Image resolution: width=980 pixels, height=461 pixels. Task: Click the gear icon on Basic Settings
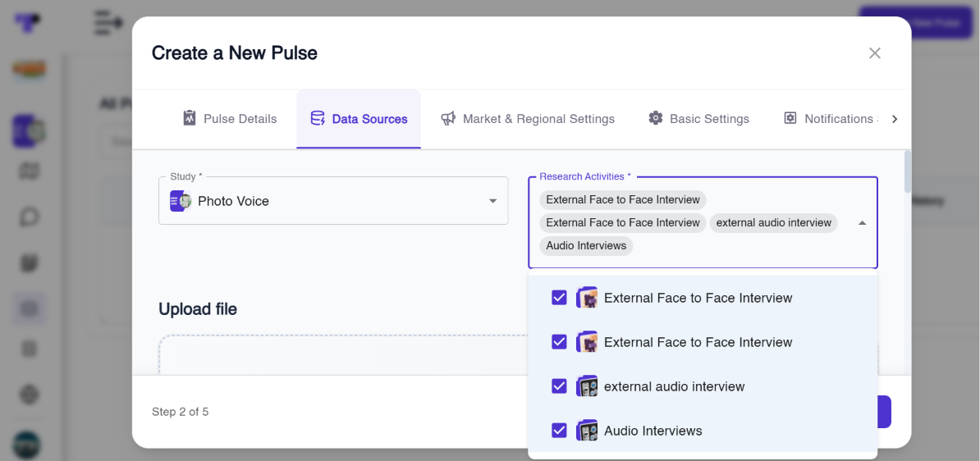coord(655,118)
